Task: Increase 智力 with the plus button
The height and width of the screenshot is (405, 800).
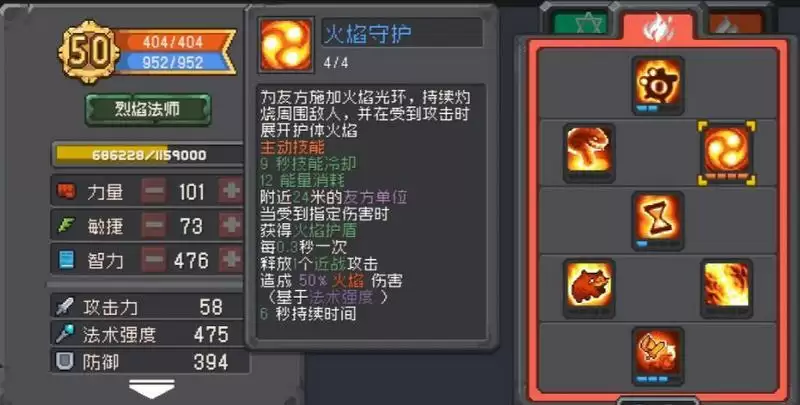Action: coord(231,260)
